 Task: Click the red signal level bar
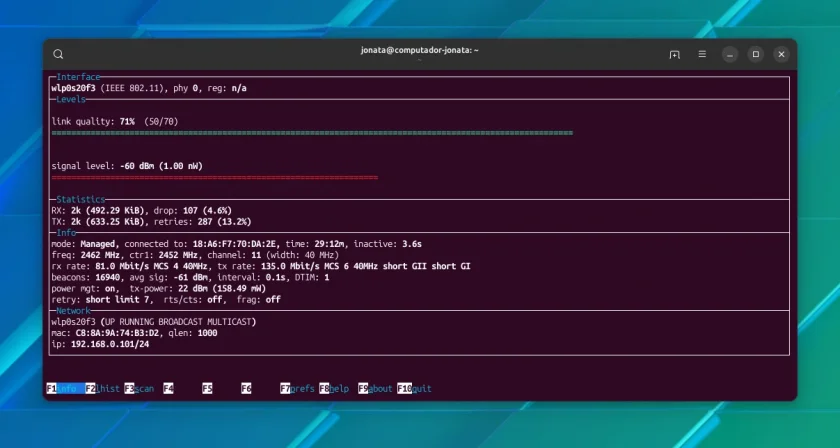(x=215, y=177)
